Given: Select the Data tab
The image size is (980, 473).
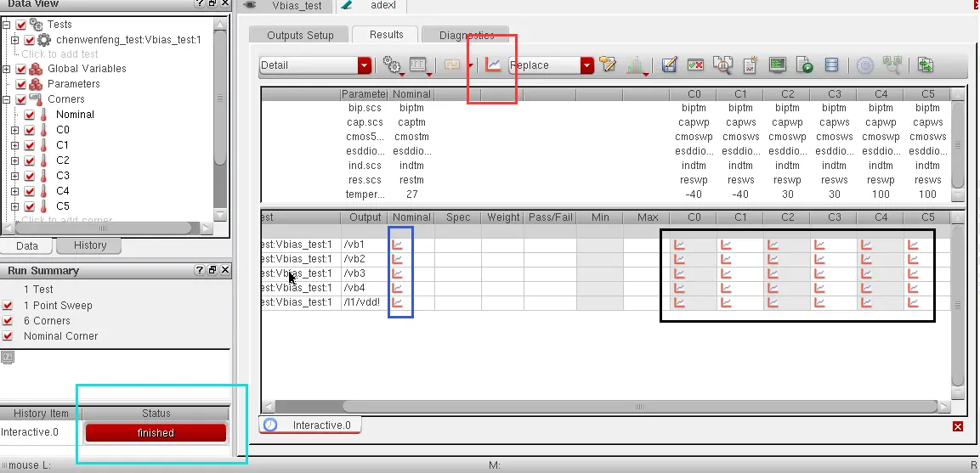Looking at the screenshot, I should click(x=27, y=245).
